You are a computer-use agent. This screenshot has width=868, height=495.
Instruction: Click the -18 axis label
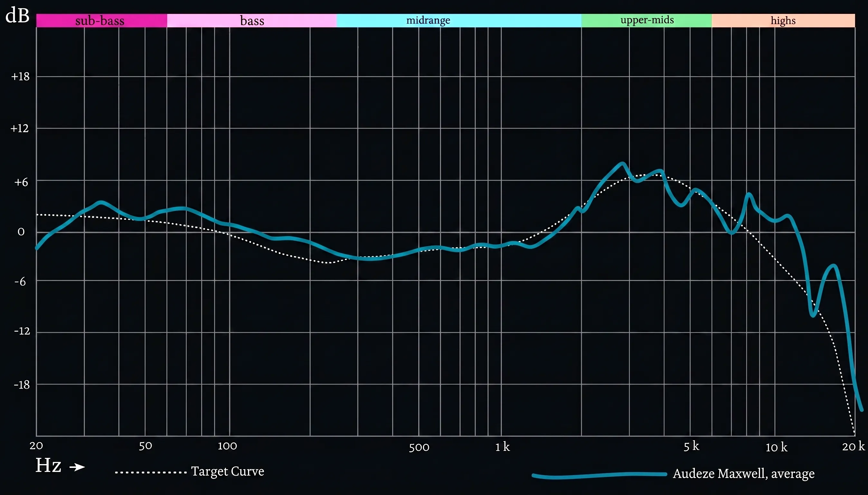[22, 385]
